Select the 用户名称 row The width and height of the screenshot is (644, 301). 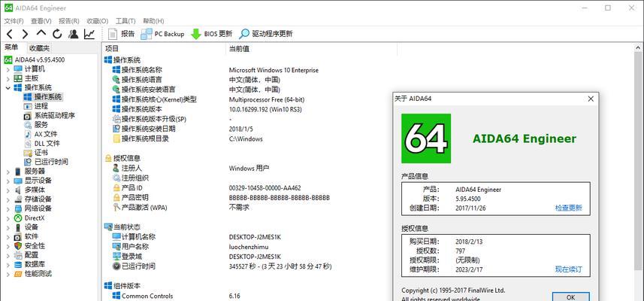tap(130, 247)
